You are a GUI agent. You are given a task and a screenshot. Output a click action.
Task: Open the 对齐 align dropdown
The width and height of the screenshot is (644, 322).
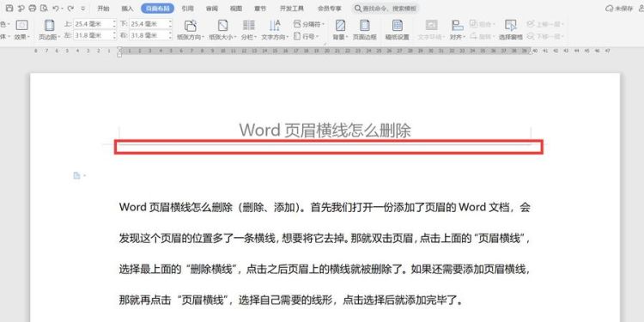(457, 30)
